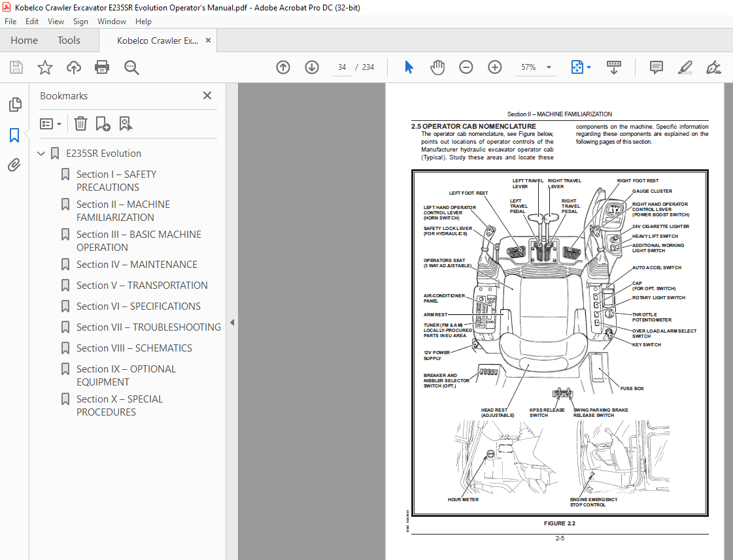Toggle the Attachments paperclip pane

tap(14, 165)
